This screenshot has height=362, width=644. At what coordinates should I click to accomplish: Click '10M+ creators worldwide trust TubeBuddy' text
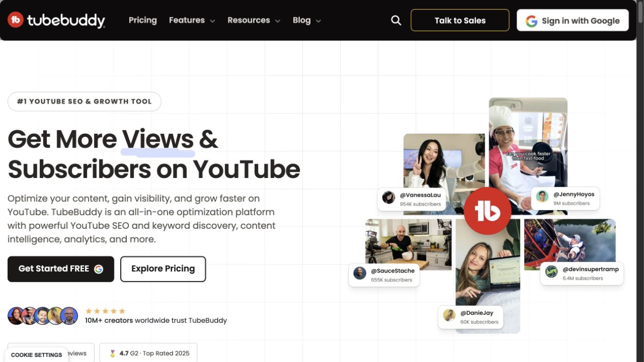156,320
